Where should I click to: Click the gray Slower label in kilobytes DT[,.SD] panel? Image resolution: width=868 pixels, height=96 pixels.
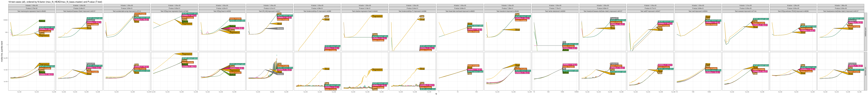click(280, 29)
